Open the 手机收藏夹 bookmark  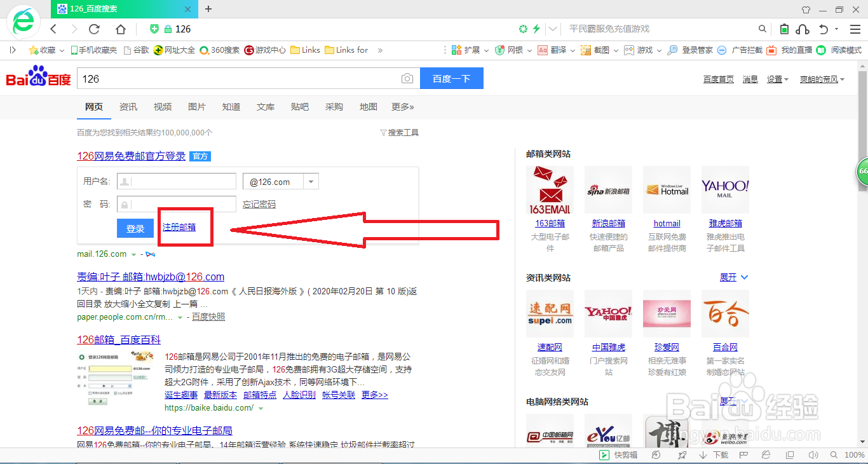(94, 50)
